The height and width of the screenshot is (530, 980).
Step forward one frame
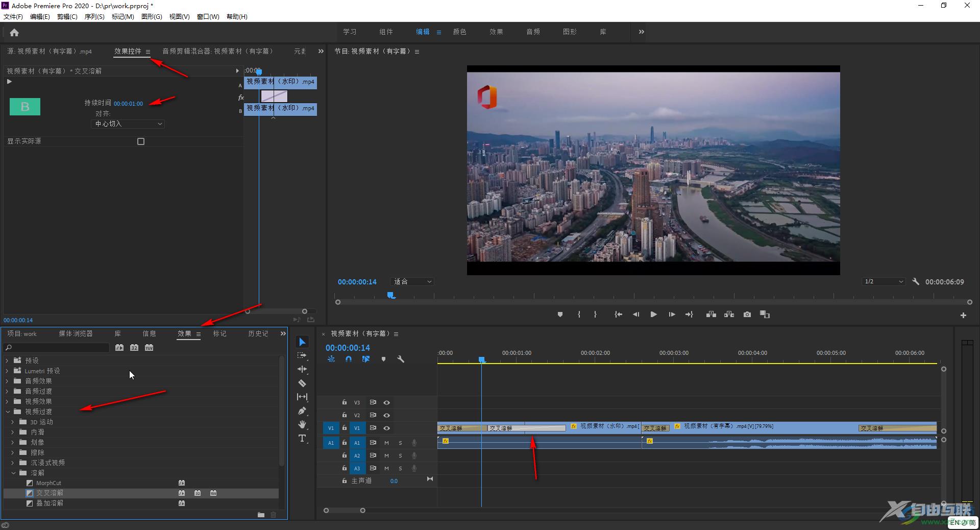(x=672, y=315)
